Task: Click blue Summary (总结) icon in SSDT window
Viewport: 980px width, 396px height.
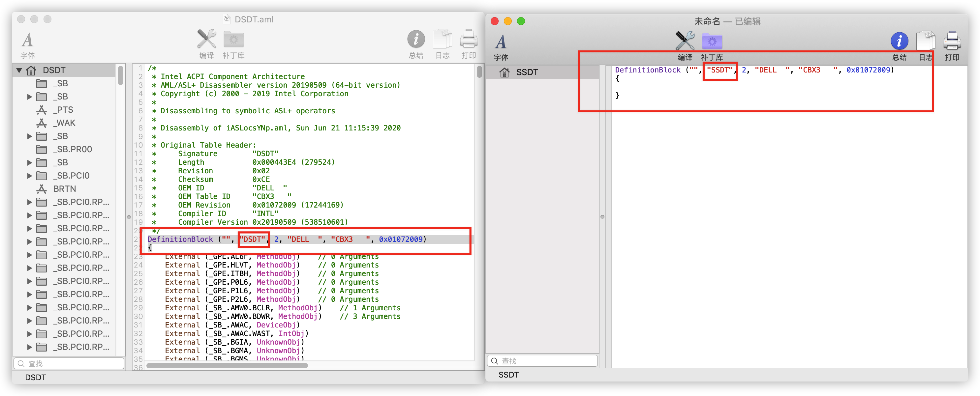Action: pos(899,41)
